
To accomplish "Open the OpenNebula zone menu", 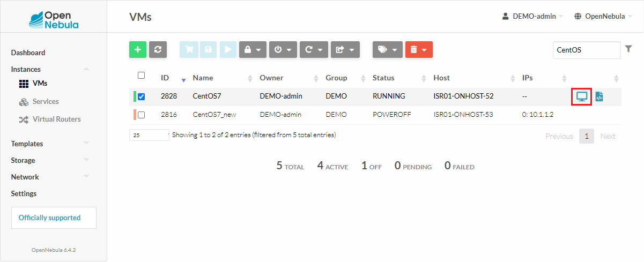I will click(x=603, y=16).
